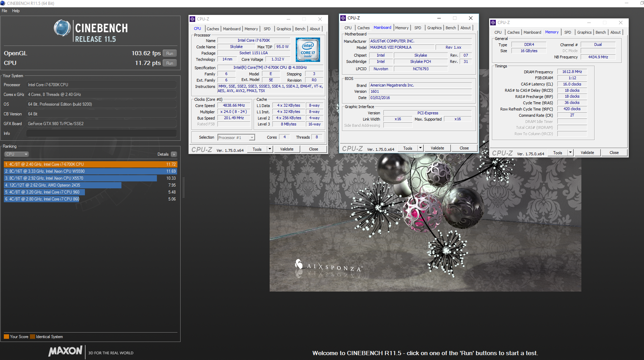Click the DRAM Frequency value 1612.8 MHz
This screenshot has width=644, height=360.
(572, 72)
